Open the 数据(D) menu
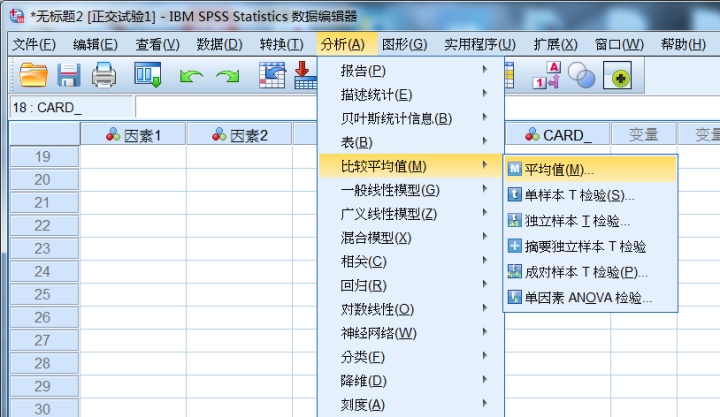 pos(219,45)
